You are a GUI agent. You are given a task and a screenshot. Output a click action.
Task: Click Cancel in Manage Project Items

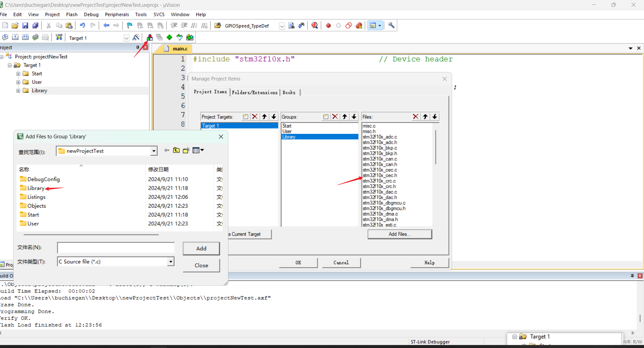[341, 262]
